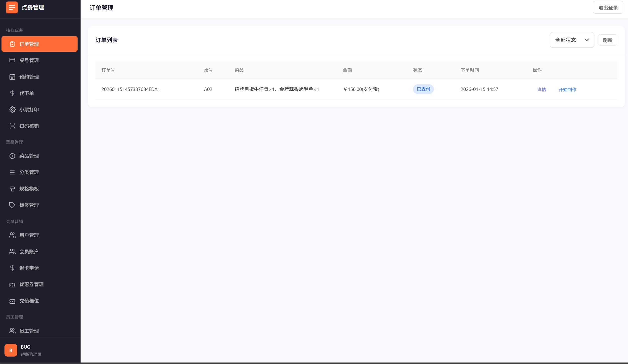
Task: Click the clipboard icon beside 订单管理
Action: (12, 44)
